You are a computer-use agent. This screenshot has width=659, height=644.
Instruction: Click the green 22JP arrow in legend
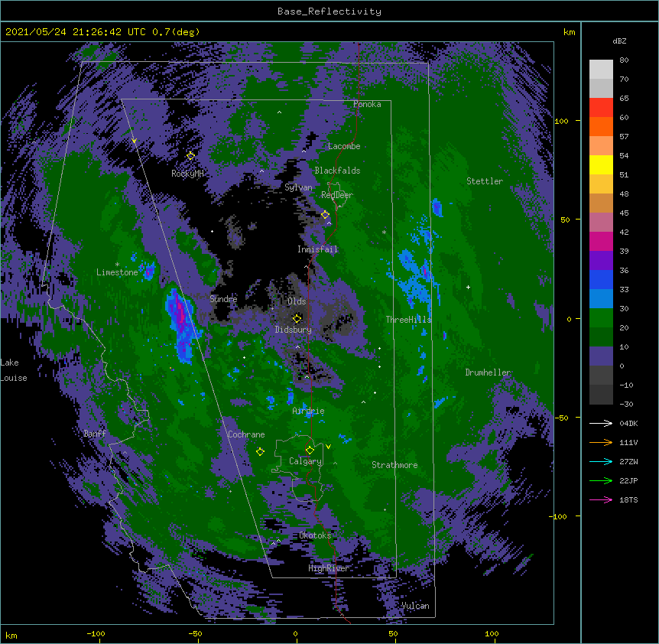[601, 480]
